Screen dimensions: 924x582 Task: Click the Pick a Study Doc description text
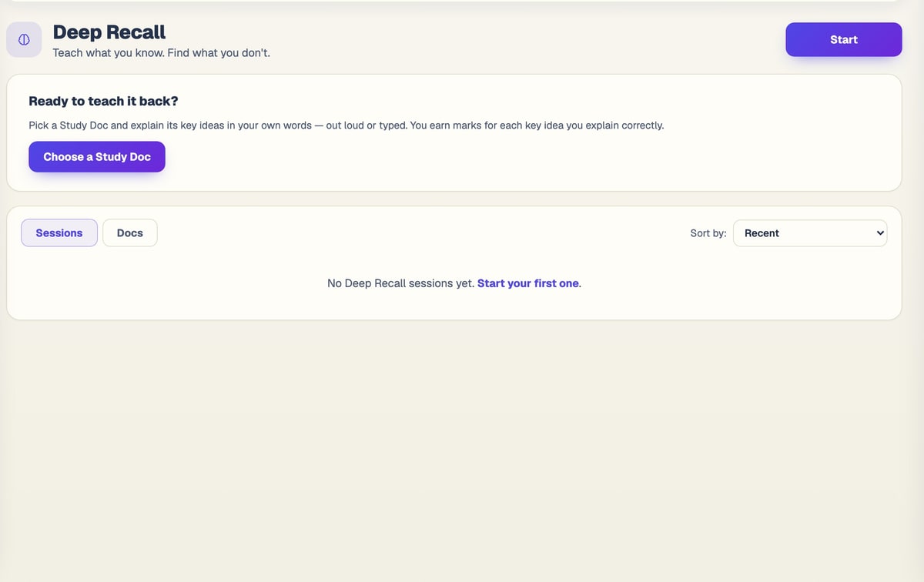[x=346, y=125]
